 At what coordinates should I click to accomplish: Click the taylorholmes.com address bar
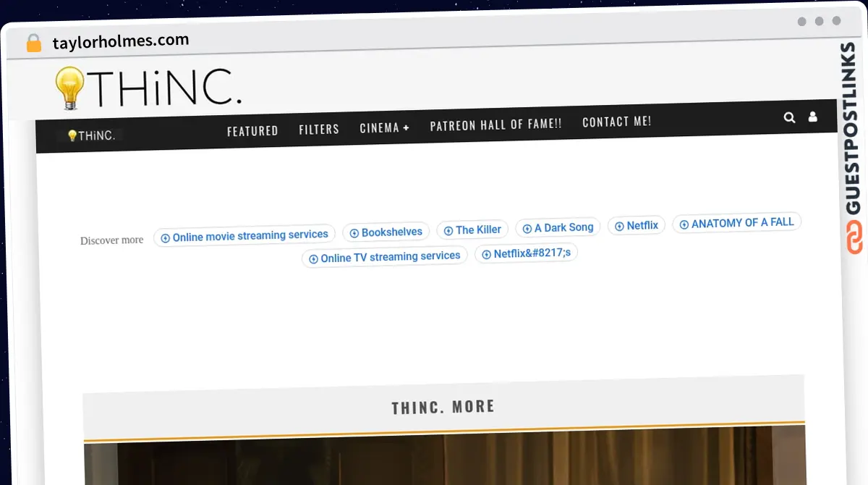tap(121, 41)
